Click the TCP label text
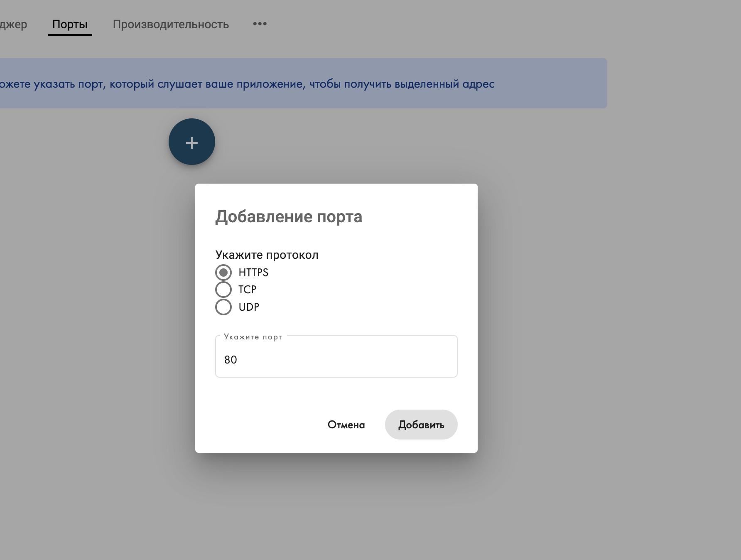 pyautogui.click(x=247, y=290)
